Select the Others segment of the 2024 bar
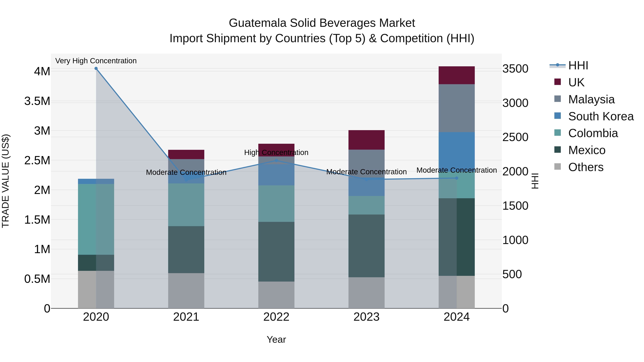 (x=457, y=292)
